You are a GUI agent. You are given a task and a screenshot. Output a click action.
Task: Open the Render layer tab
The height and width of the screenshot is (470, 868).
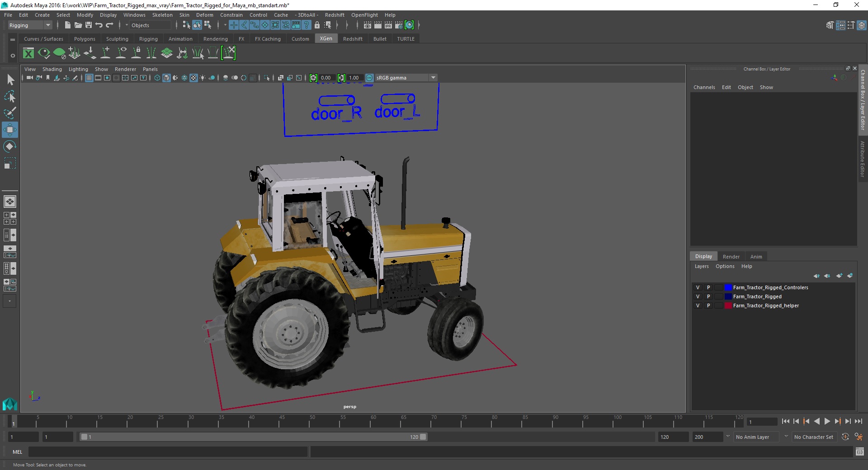[x=731, y=257]
